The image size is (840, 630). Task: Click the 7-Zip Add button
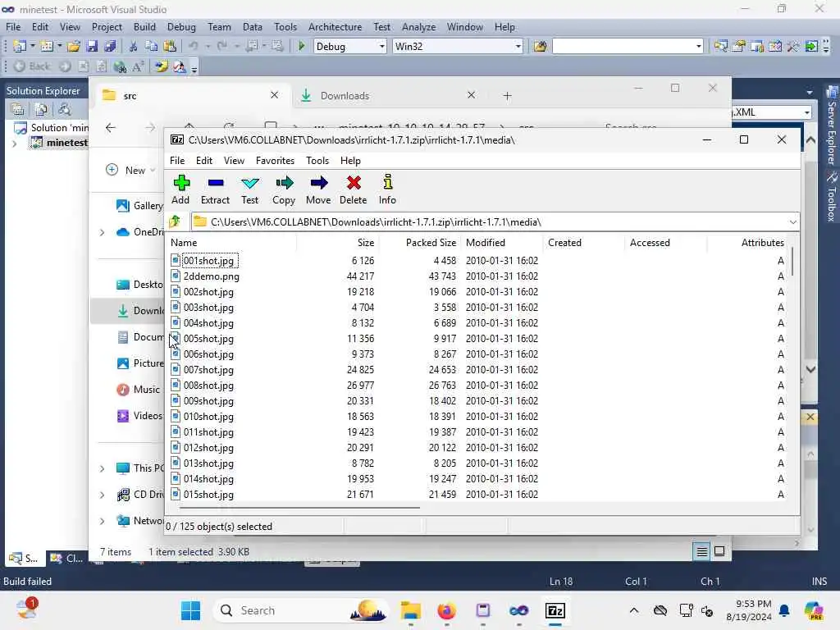click(x=180, y=189)
